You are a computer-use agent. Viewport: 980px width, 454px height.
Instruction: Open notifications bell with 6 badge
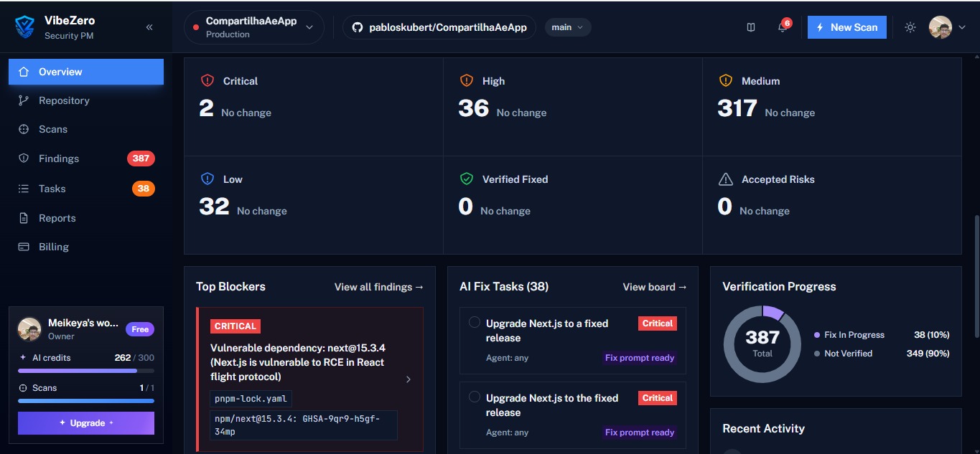(783, 27)
